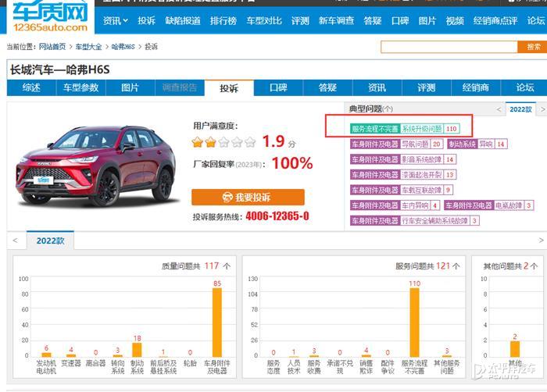Viewport: 547px width, 392px height.
Task: Go to 网站首页 breadcrumb link
Action: 52,47
